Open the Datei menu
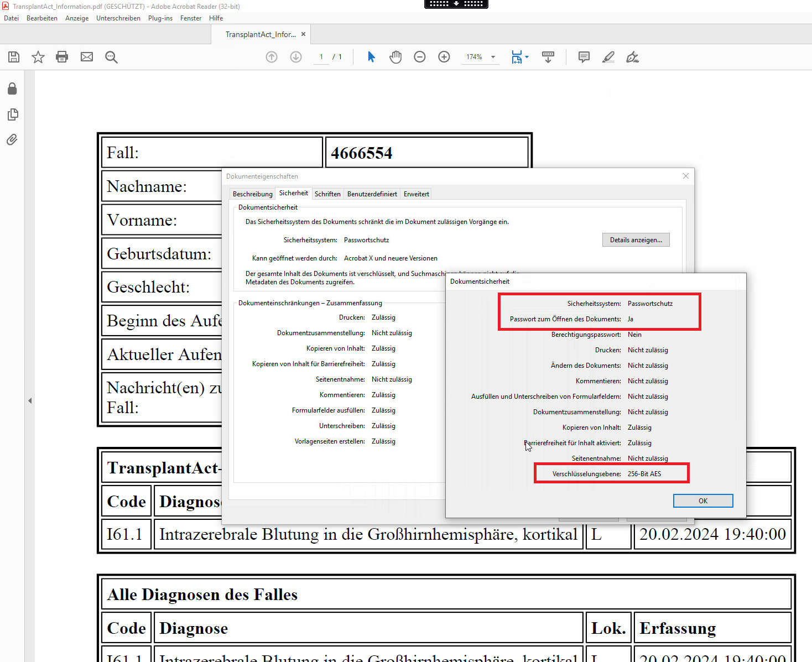The width and height of the screenshot is (812, 662). (11, 18)
